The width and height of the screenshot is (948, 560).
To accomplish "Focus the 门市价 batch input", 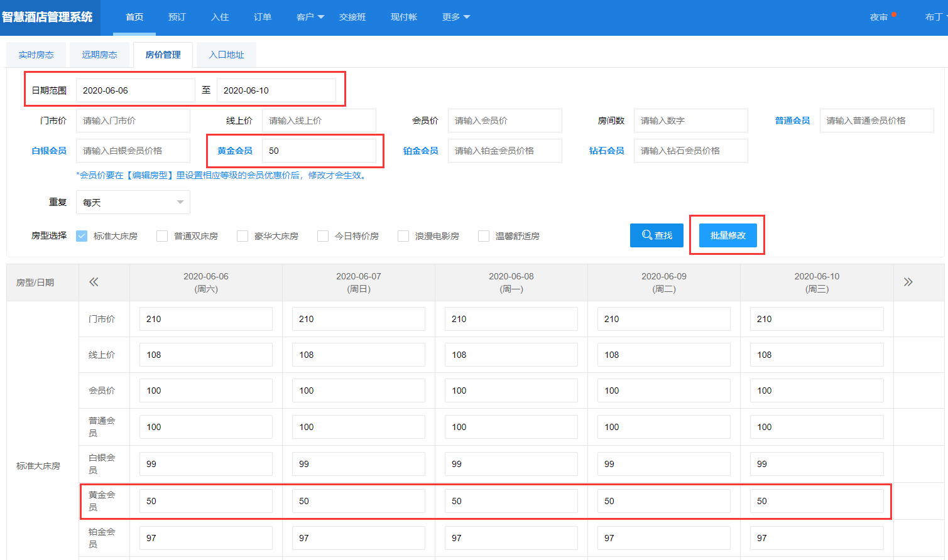I will (133, 121).
